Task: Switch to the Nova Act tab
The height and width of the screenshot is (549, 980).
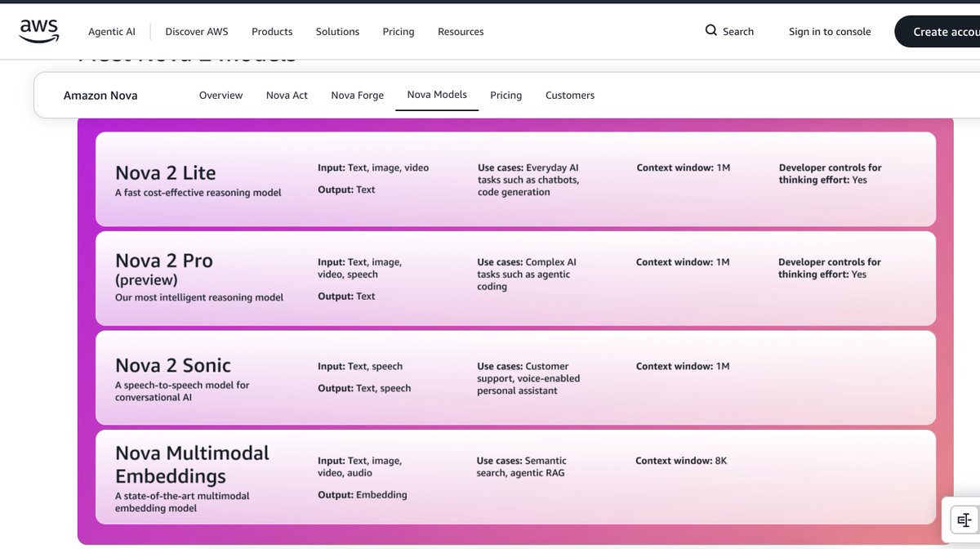Action: point(287,96)
